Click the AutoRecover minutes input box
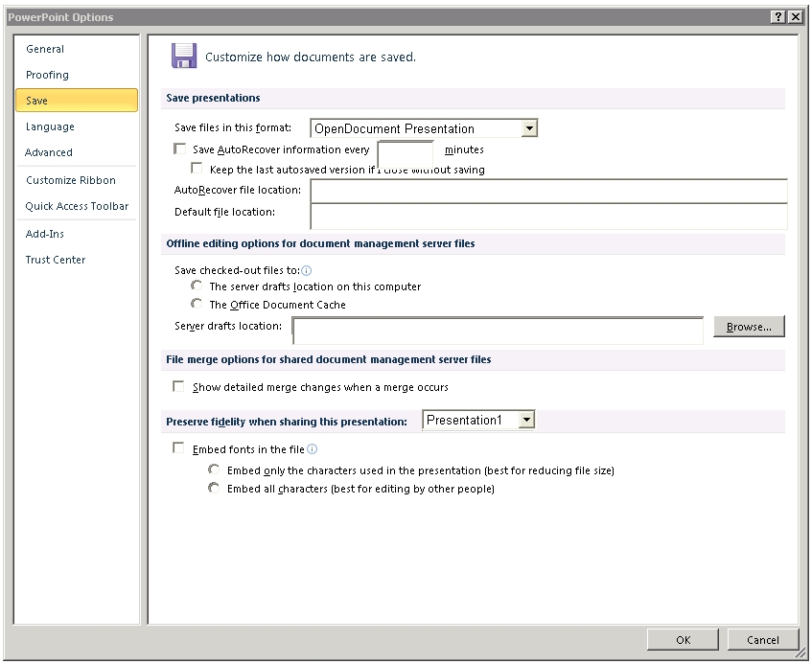Viewport: 812px width, 664px height. (x=406, y=153)
